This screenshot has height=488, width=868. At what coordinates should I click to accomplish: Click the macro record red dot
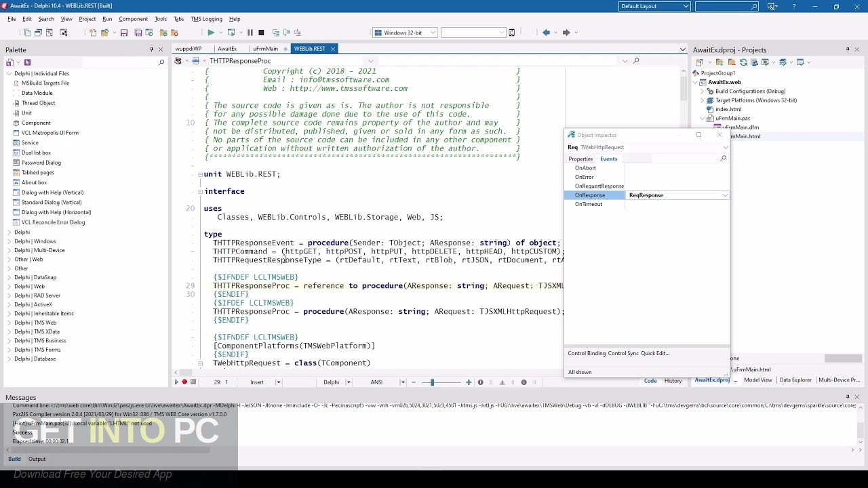coord(184,382)
